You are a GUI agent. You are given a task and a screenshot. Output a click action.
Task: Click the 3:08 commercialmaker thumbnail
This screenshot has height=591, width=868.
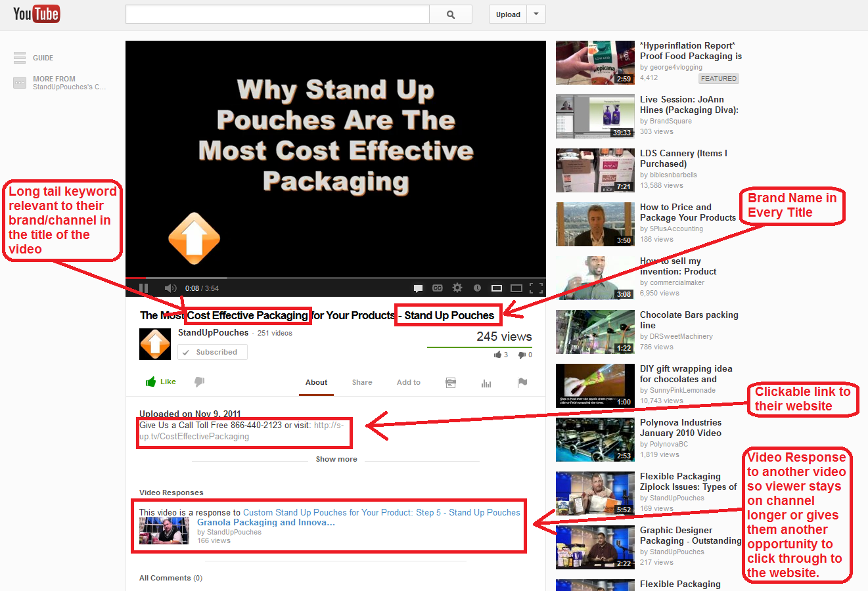coord(595,278)
